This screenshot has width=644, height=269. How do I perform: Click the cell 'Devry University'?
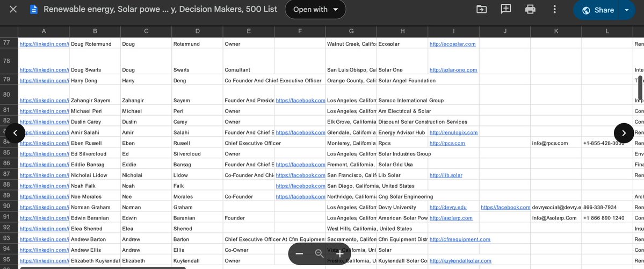pos(402,207)
